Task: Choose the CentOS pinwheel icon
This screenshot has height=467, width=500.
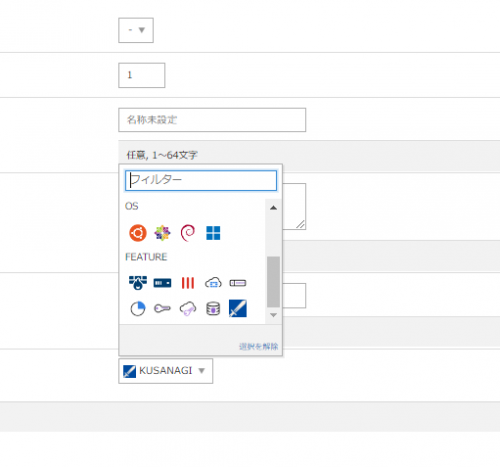Action: point(162,233)
